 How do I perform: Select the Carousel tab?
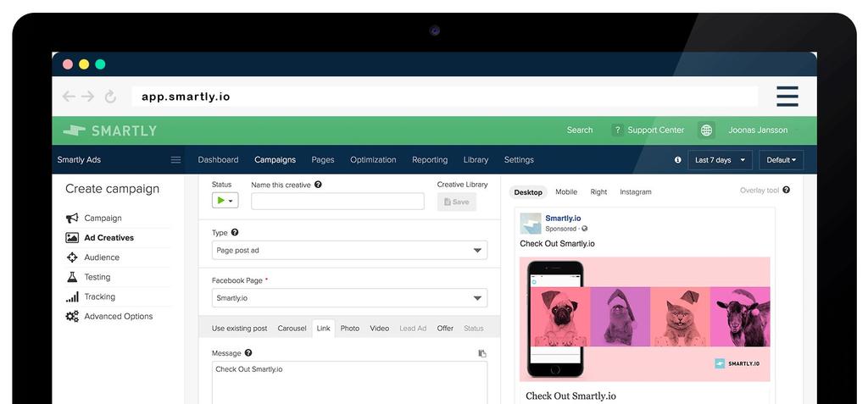[292, 328]
